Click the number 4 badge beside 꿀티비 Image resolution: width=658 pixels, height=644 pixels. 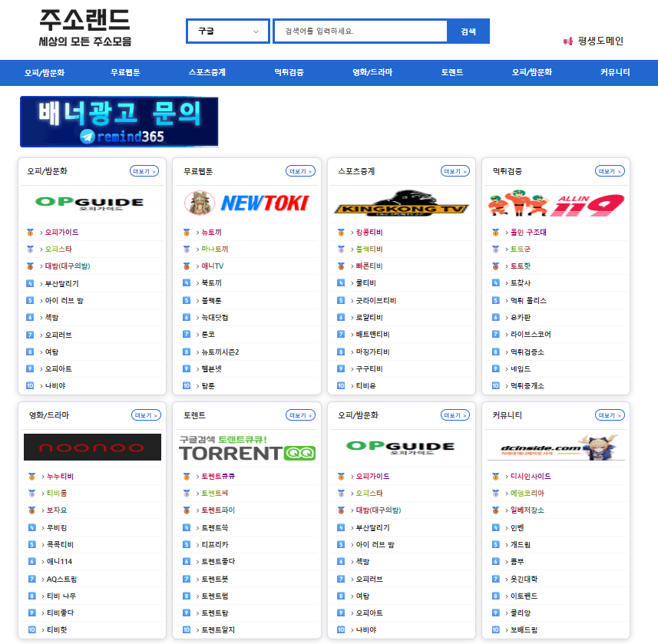click(x=341, y=283)
